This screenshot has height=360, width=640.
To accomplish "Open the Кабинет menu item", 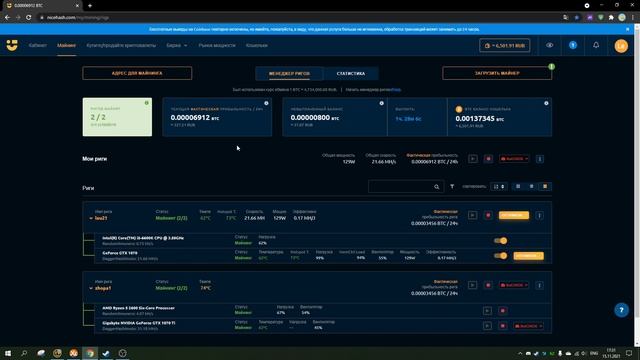I will click(38, 45).
